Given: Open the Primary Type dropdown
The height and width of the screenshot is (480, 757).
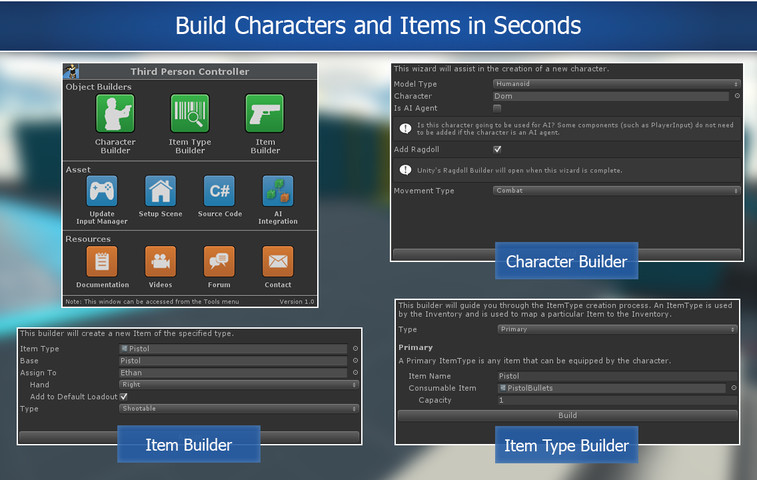Looking at the screenshot, I should 616,329.
